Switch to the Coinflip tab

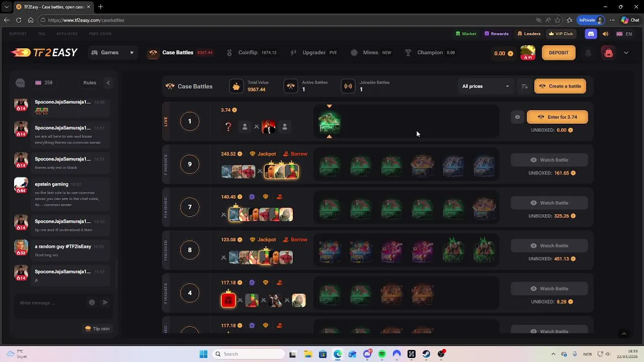[x=251, y=52]
